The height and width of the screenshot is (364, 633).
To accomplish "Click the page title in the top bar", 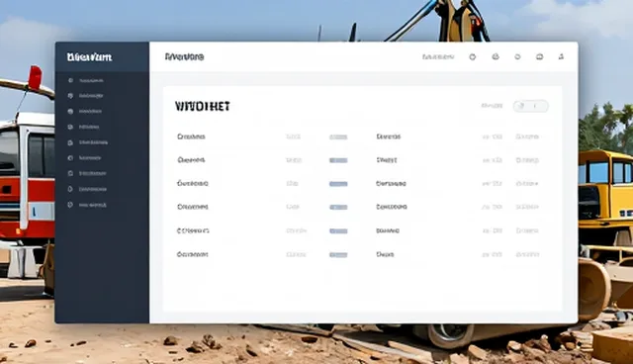I will coord(185,57).
